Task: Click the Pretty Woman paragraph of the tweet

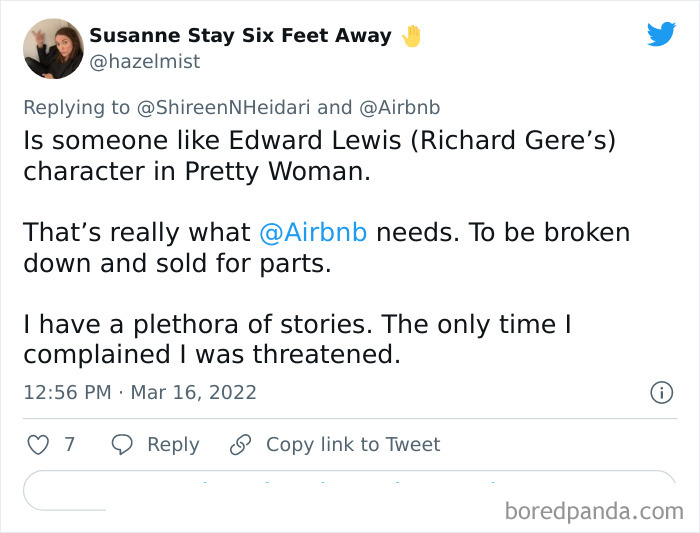Action: click(320, 155)
